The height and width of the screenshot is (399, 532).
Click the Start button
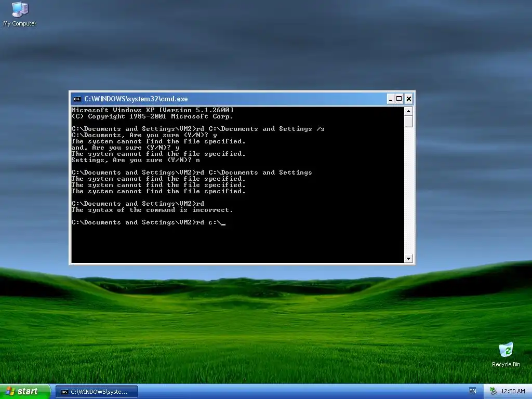(x=25, y=392)
